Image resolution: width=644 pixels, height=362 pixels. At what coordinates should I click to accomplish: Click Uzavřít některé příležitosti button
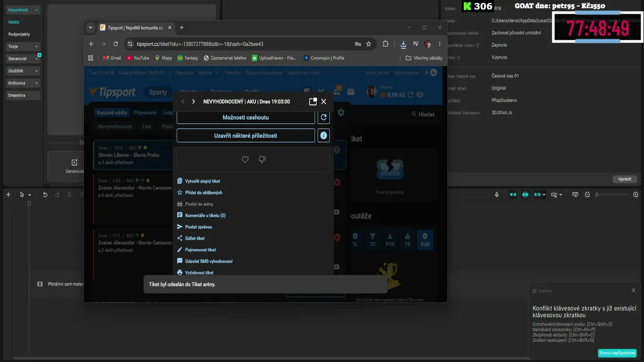click(x=246, y=135)
